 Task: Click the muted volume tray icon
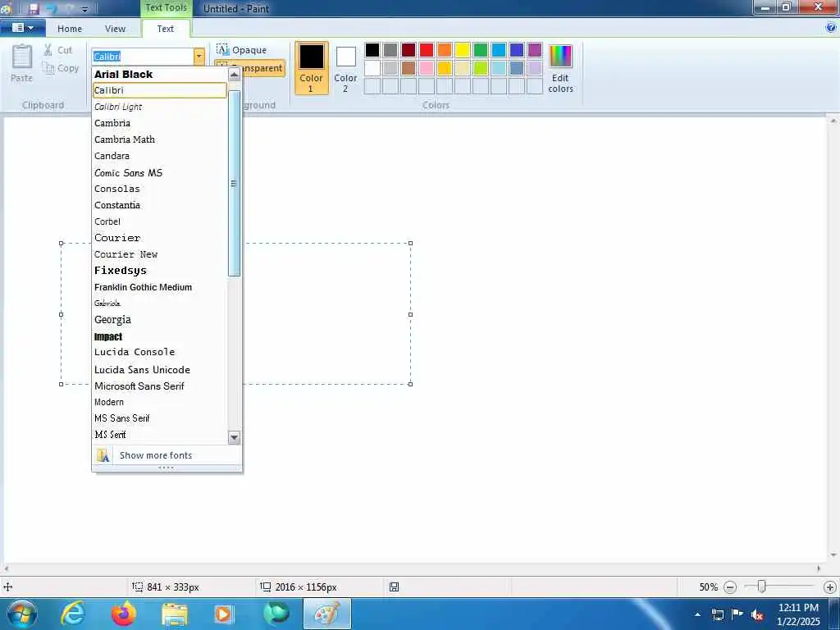click(757, 614)
